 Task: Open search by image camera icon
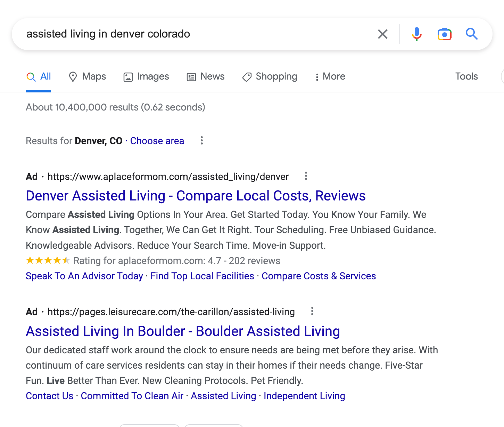444,34
